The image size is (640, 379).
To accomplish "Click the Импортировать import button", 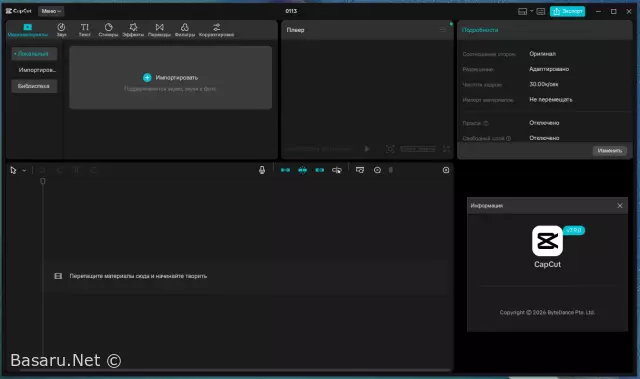I will click(171, 78).
